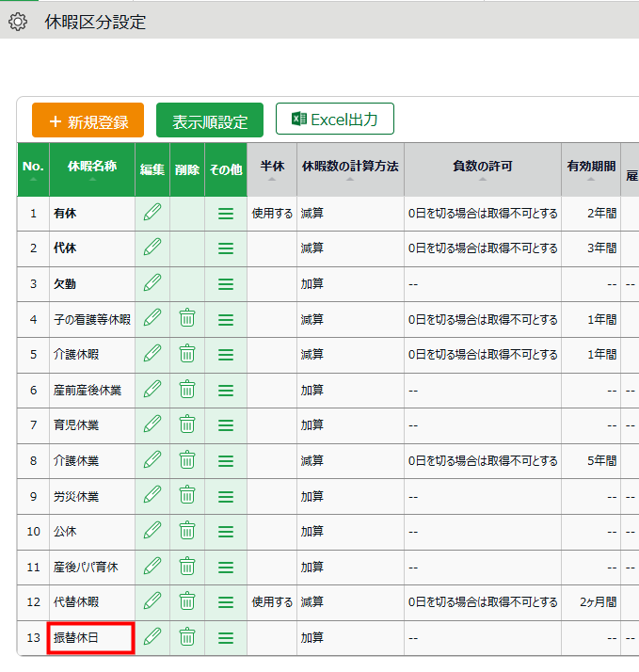Click 加算 in the 欠勤 row

tap(312, 283)
